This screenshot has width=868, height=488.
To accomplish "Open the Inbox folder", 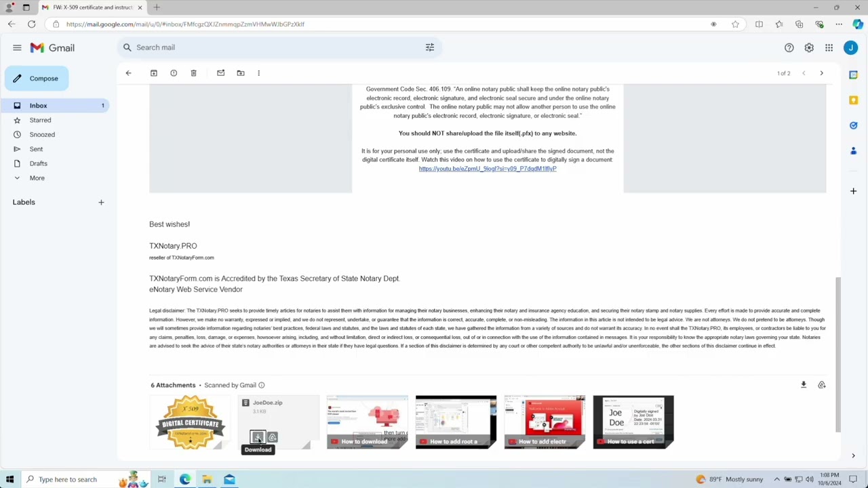I will coord(54,106).
